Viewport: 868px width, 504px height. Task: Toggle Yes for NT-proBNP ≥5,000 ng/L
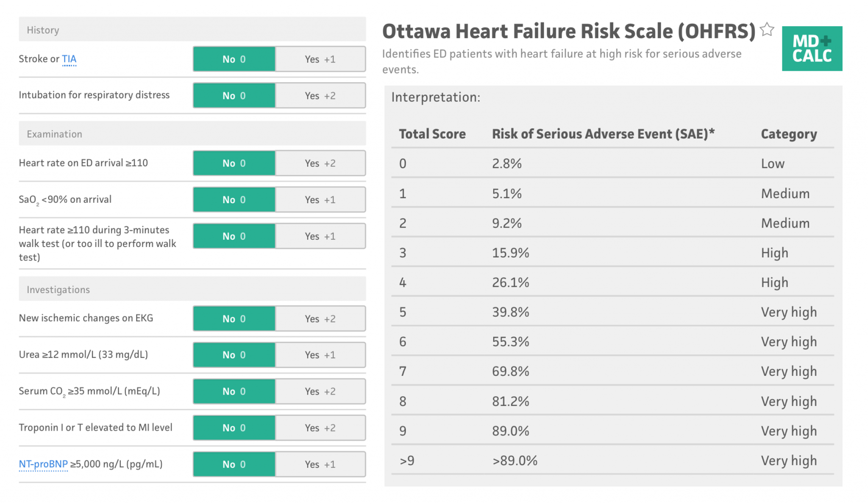(x=320, y=464)
